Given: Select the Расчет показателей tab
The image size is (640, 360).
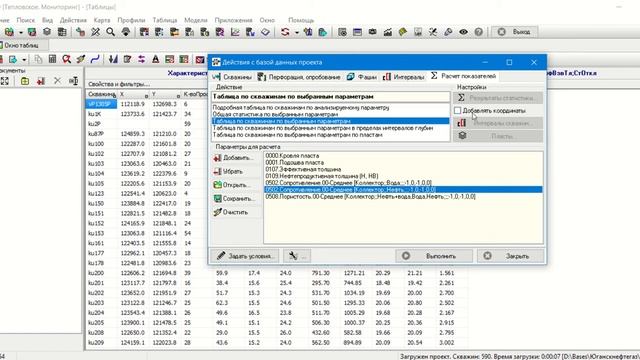Looking at the screenshot, I should (463, 76).
